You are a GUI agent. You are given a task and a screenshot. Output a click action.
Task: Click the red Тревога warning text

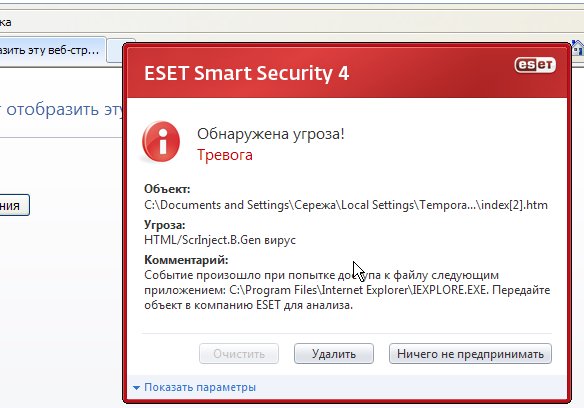pyautogui.click(x=225, y=155)
